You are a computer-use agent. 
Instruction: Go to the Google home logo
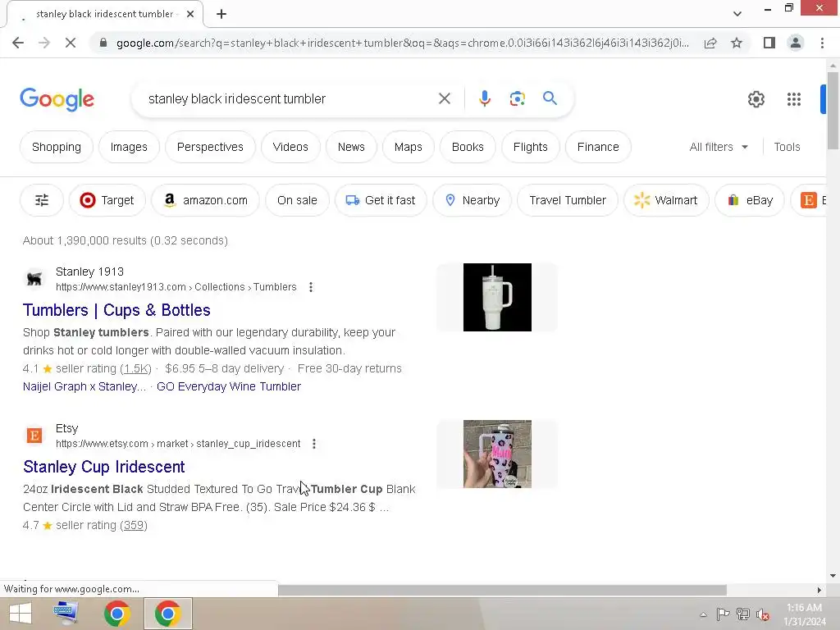[57, 99]
